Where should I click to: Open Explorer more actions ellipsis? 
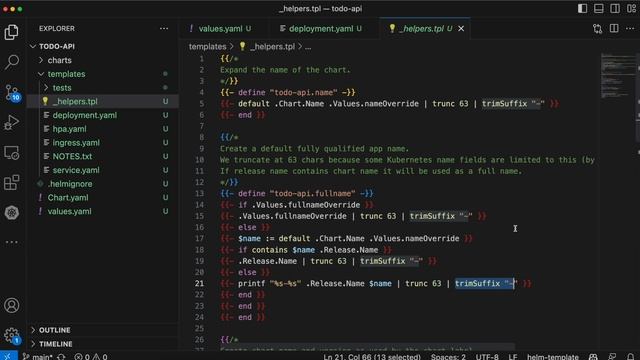tap(164, 29)
